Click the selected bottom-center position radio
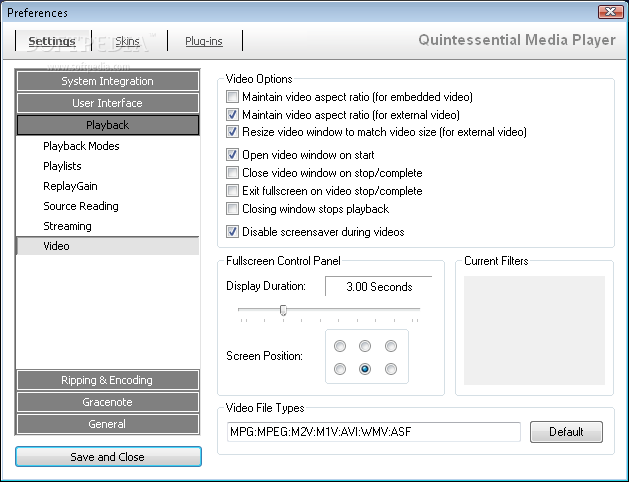Image resolution: width=629 pixels, height=482 pixels. coord(365,369)
